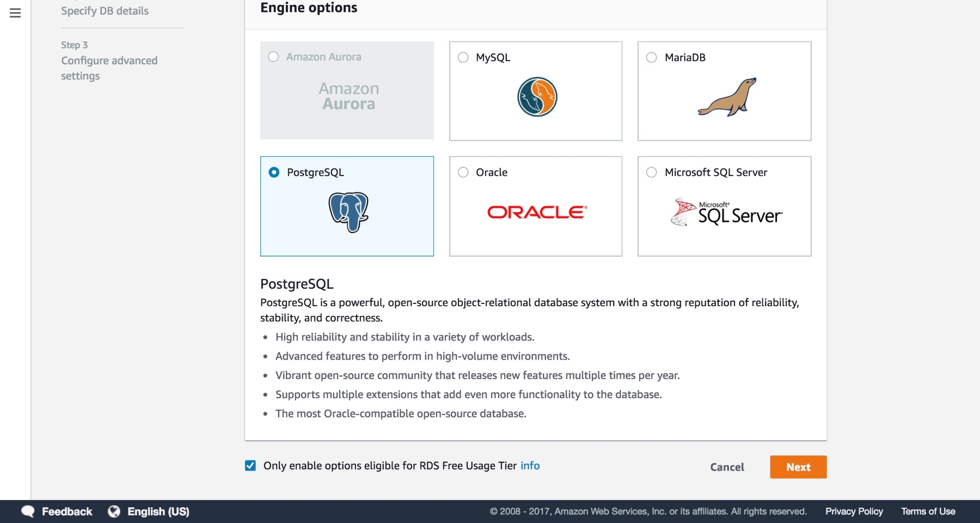The height and width of the screenshot is (523, 980).
Task: Click the 'Only enable options eligible' label
Action: [x=390, y=466]
